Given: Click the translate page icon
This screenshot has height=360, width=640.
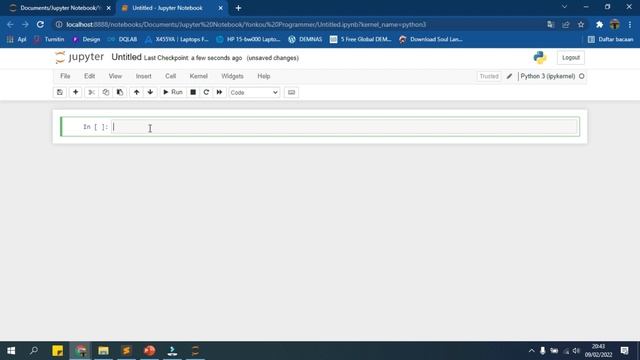Looking at the screenshot, I should pos(551,24).
